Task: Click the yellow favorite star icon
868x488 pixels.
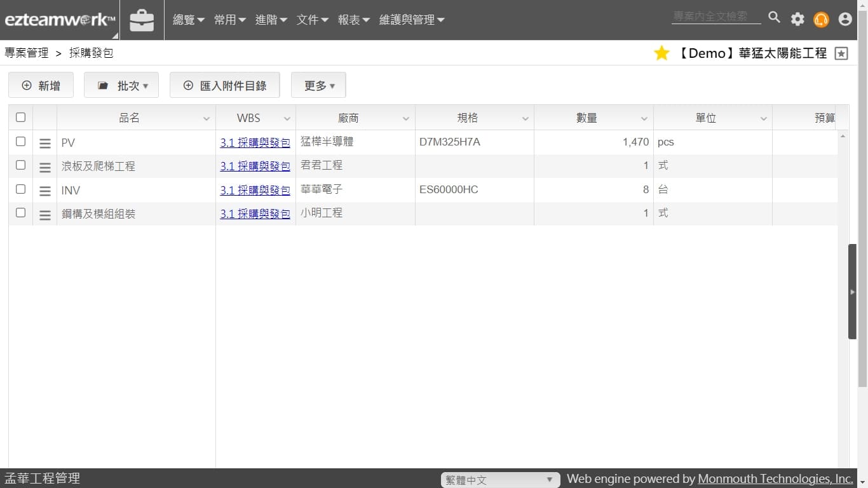Action: 661,53
